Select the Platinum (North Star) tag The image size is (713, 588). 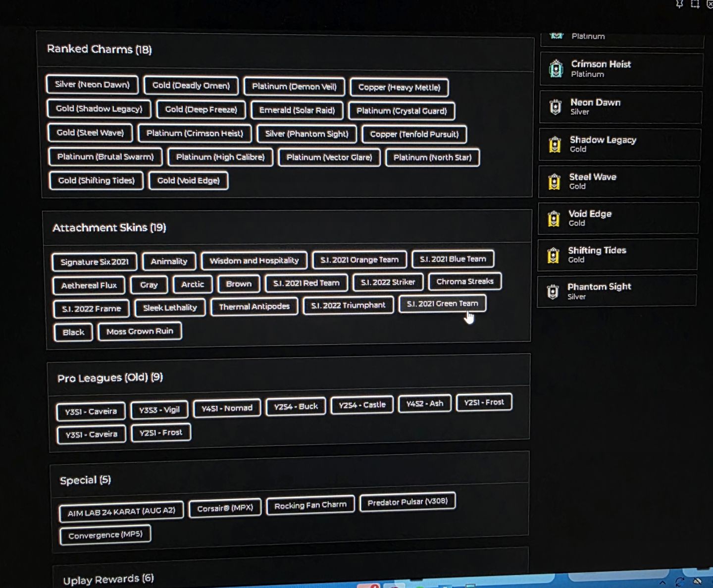tap(432, 158)
